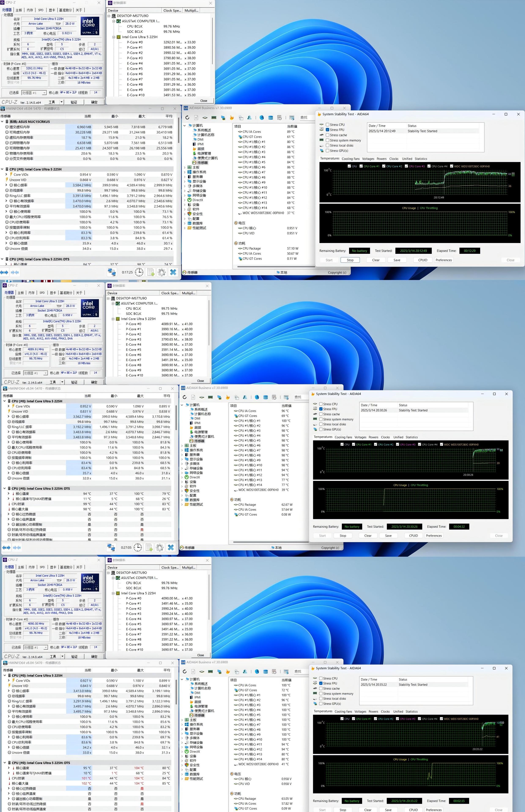Image resolution: width=525 pixels, height=812 pixels.
Task: Select 超频 overclock item in top AIDA64 tree
Action: point(198,149)
